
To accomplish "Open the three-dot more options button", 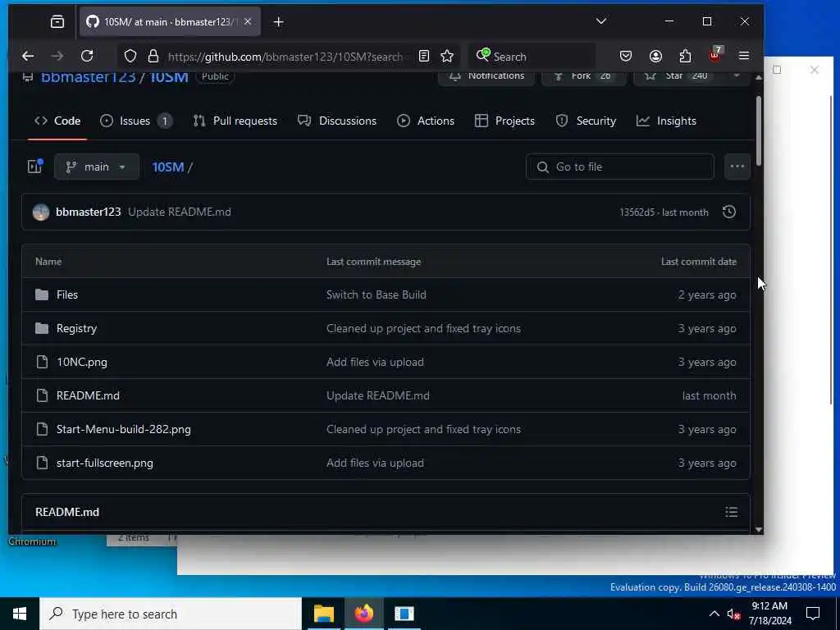I will (737, 167).
